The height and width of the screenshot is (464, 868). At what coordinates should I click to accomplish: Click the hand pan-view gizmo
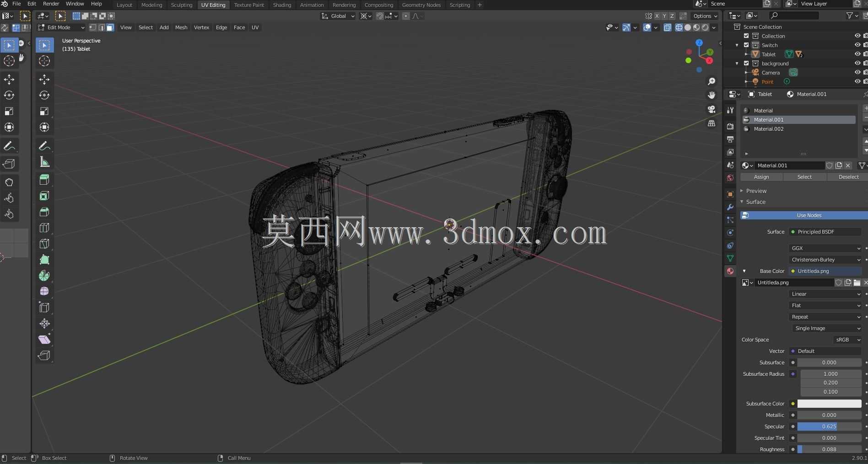click(x=712, y=95)
